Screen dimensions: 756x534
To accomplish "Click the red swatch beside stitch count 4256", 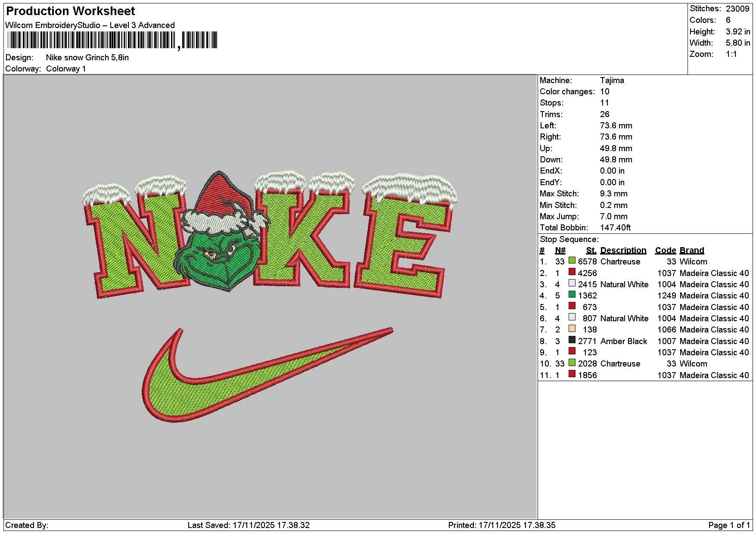I will (x=572, y=272).
